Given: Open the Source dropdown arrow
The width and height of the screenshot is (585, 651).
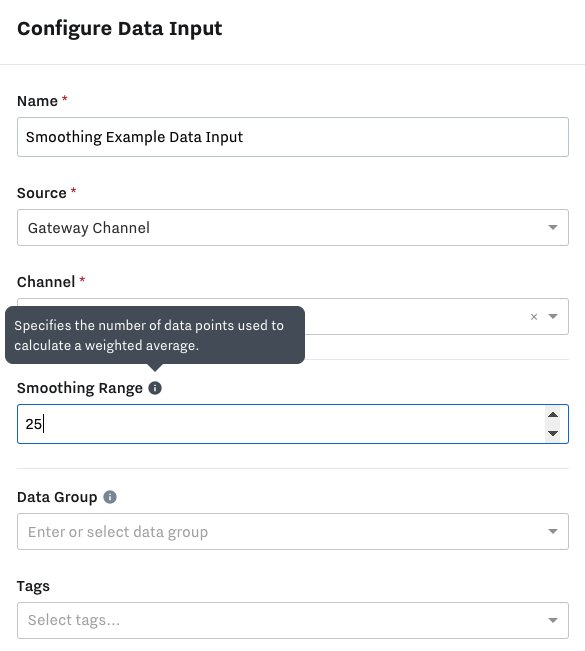Looking at the screenshot, I should click(x=553, y=228).
